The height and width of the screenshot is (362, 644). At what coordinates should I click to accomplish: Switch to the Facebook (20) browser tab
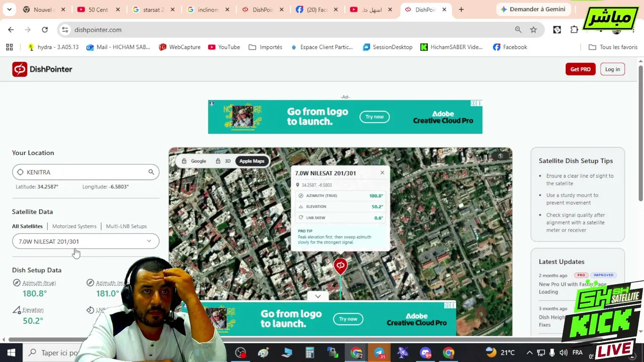[316, 10]
